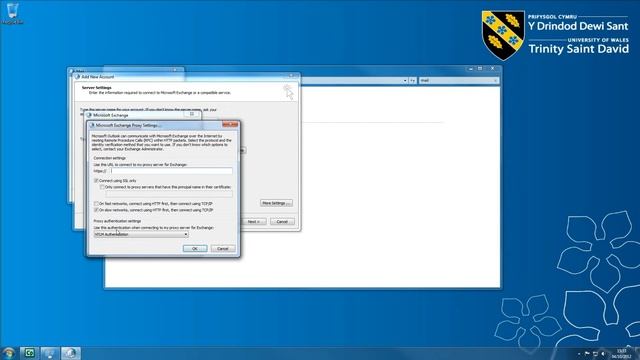Click the volume speaker tray icon
The image size is (640, 360).
[x=603, y=354]
